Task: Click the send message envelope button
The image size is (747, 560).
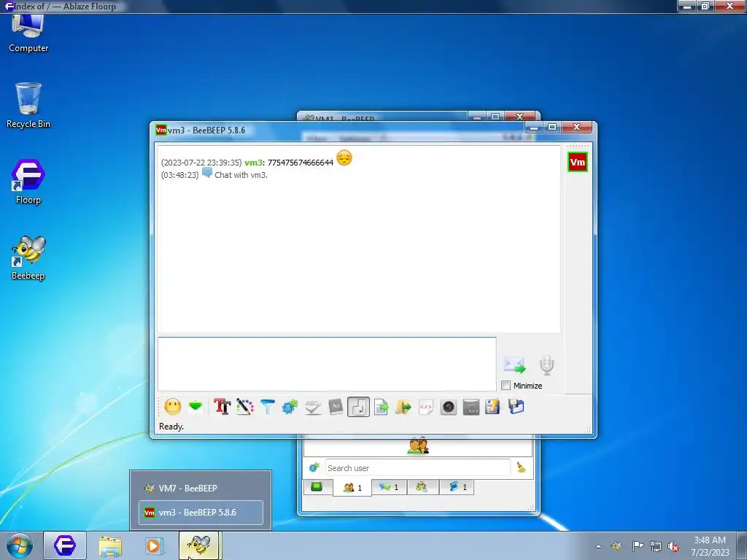Action: [514, 365]
